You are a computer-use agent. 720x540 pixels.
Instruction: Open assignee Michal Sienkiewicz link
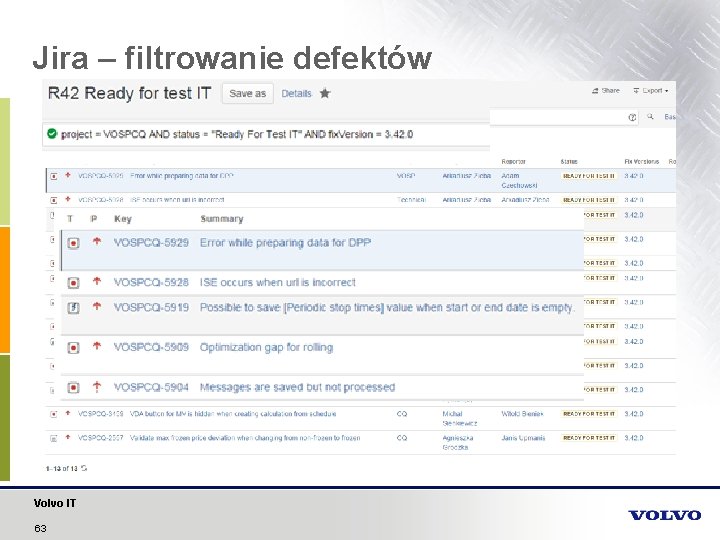[460, 418]
